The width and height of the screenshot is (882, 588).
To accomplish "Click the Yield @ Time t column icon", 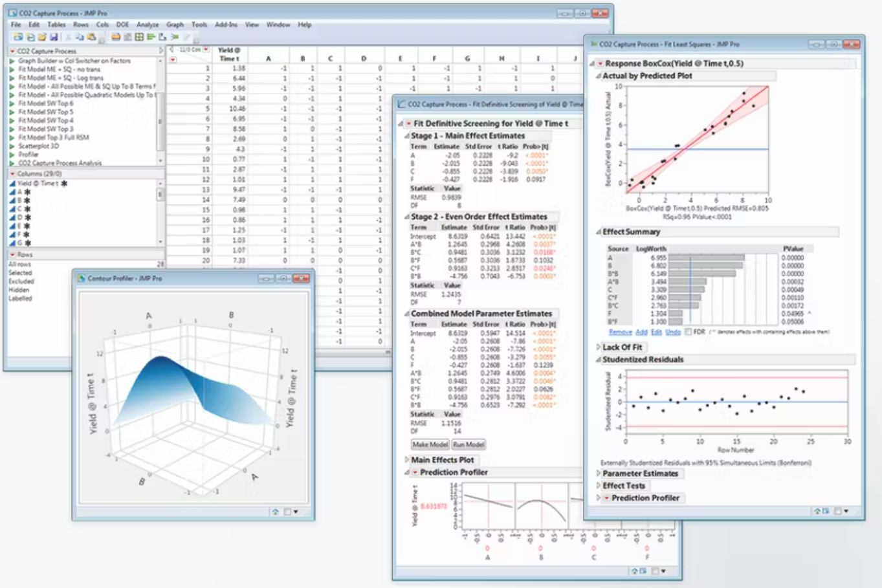I will (x=12, y=184).
